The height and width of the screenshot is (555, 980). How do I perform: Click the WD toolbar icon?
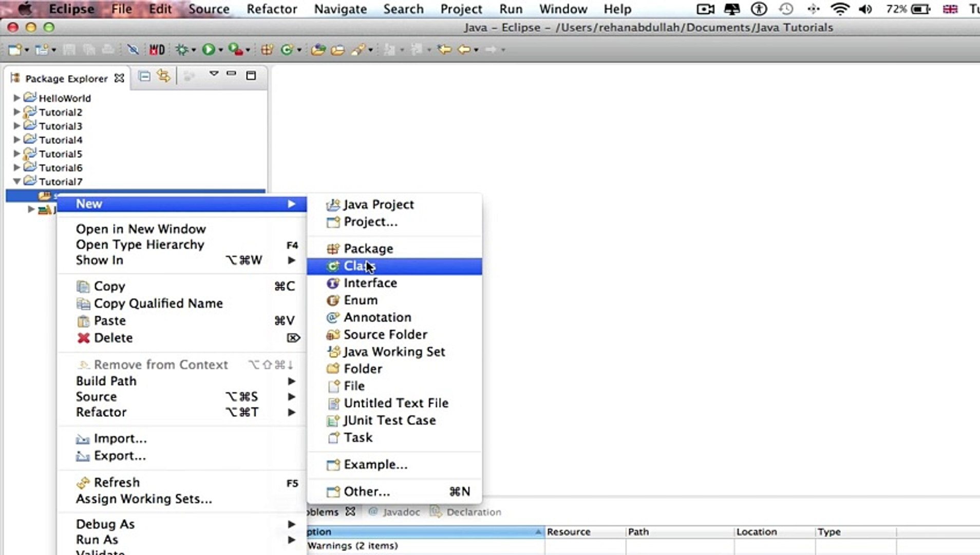pyautogui.click(x=157, y=50)
